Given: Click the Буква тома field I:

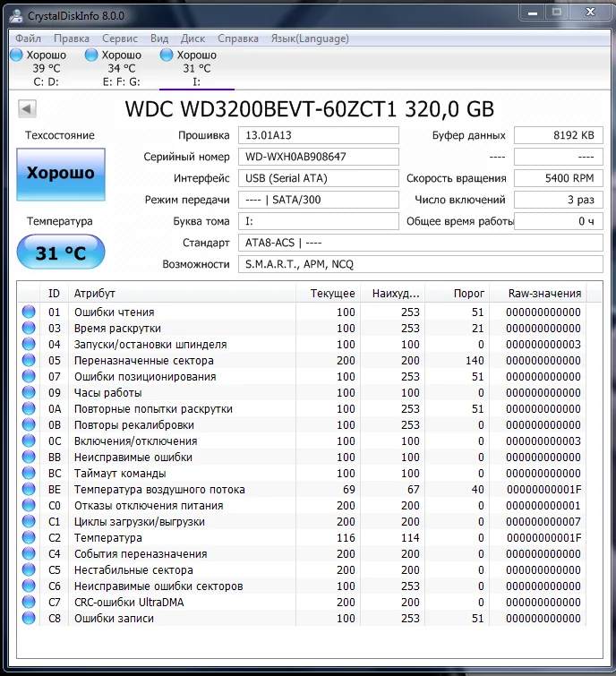Looking at the screenshot, I should coord(319,221).
